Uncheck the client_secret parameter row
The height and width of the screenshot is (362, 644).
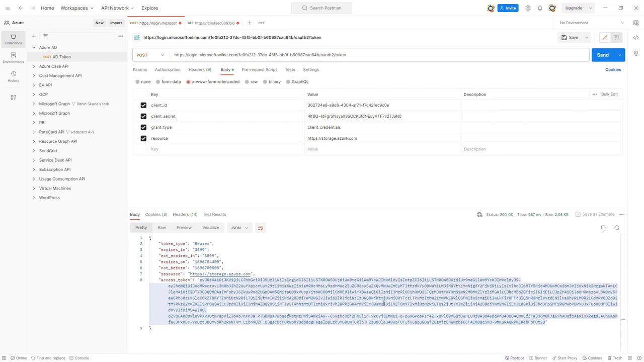coord(143,116)
